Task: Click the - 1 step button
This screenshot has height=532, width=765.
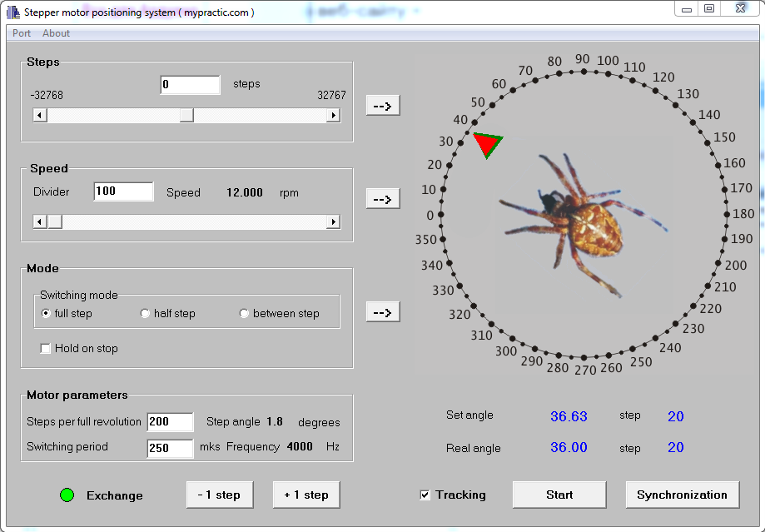Action: [220, 495]
